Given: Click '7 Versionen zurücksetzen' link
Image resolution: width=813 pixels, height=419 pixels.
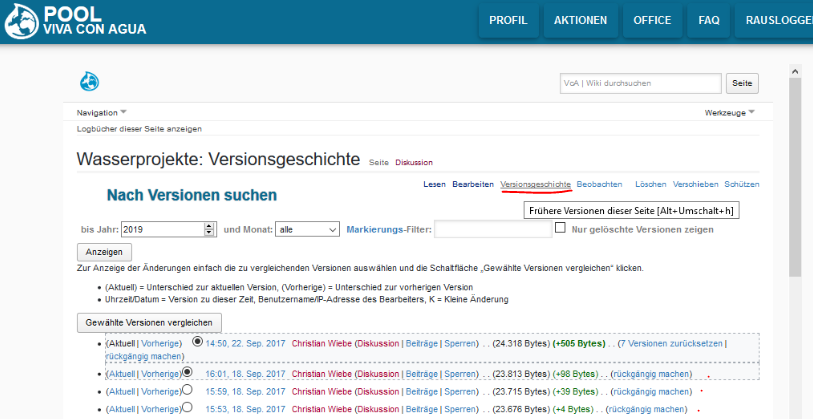Looking at the screenshot, I should coord(671,343).
